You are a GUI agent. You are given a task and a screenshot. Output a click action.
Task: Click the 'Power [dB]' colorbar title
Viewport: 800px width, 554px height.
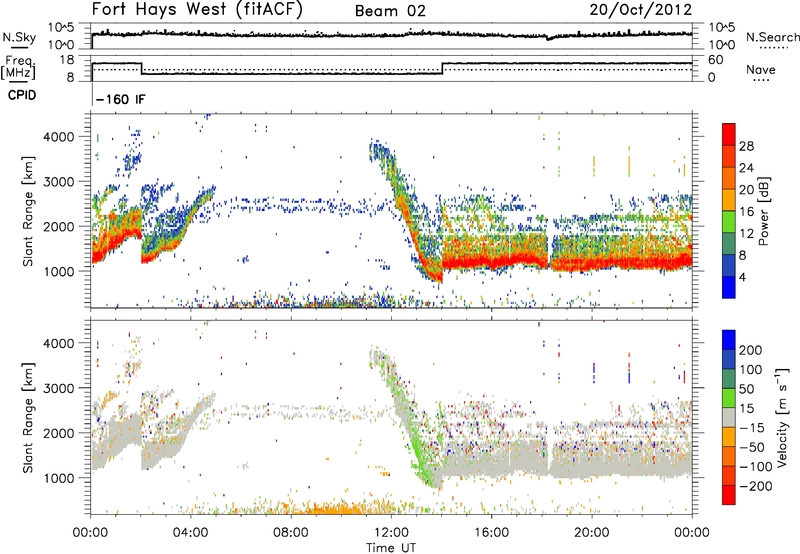pos(763,211)
